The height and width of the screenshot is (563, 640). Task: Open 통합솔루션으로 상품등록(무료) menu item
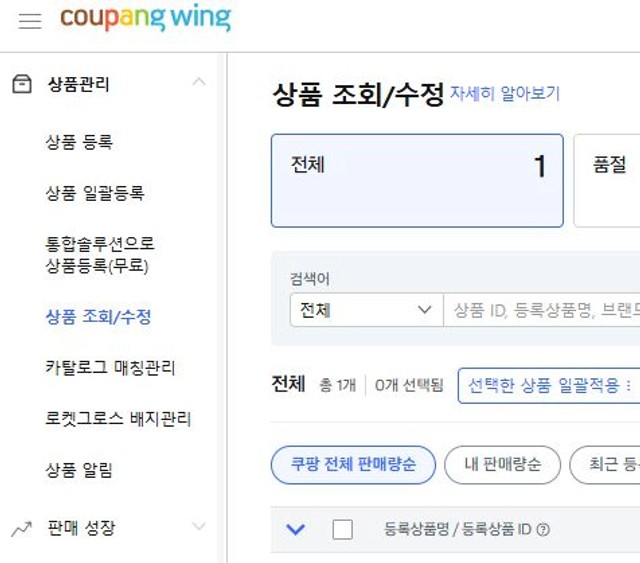coord(100,255)
